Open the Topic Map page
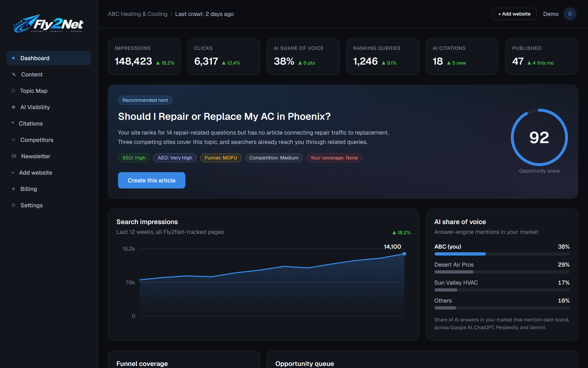 (49, 91)
